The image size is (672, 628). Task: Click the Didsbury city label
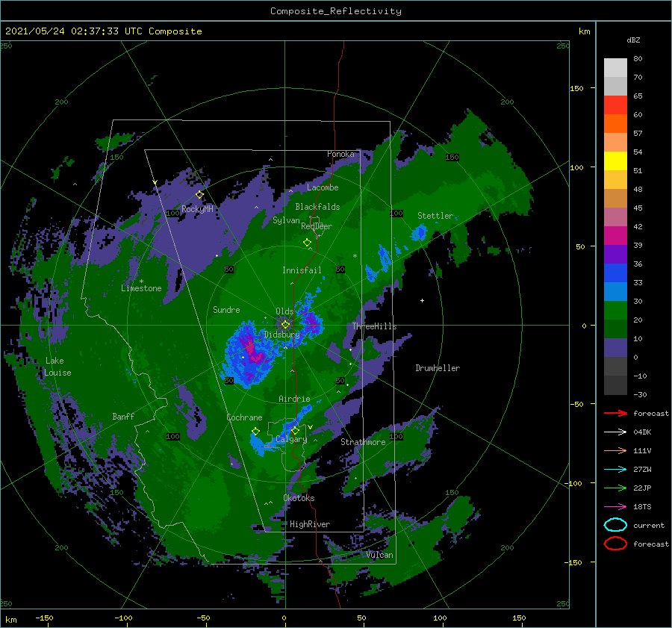pyautogui.click(x=282, y=335)
